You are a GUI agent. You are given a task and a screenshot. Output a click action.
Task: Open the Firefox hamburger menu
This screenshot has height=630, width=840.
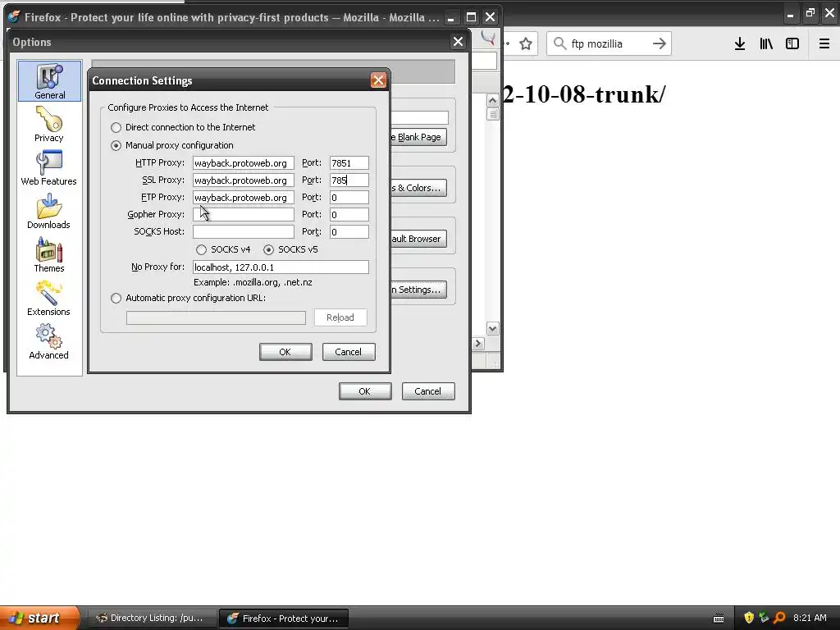[824, 44]
